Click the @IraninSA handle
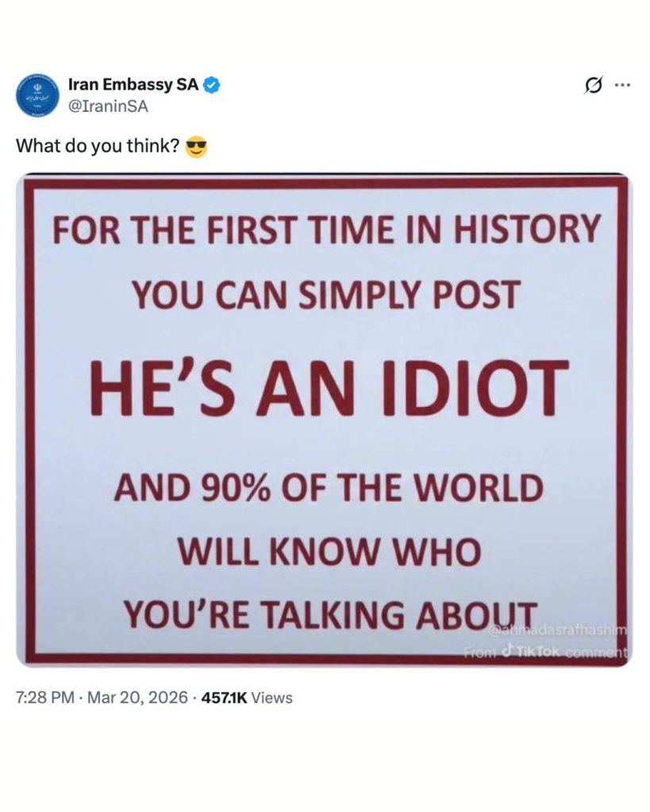Viewport: 650px width, 812px height. [107, 106]
